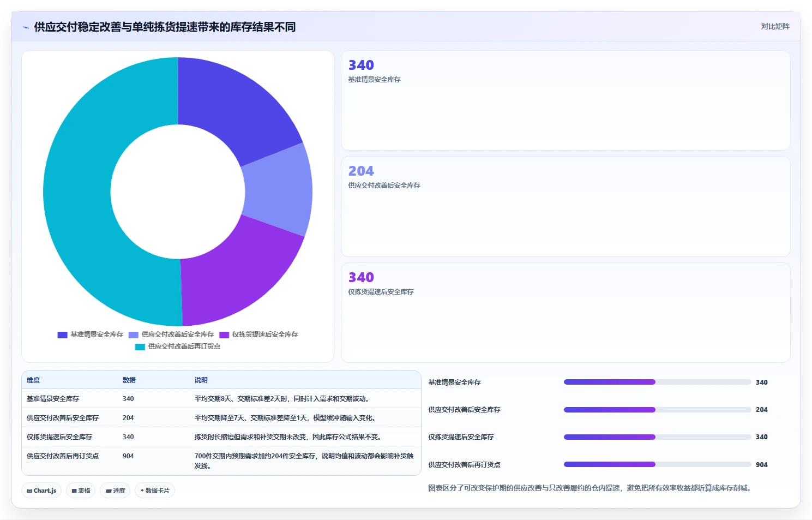This screenshot has width=812, height=520.
Task: Click the 904 value beside progress bar
Action: pyautogui.click(x=761, y=465)
